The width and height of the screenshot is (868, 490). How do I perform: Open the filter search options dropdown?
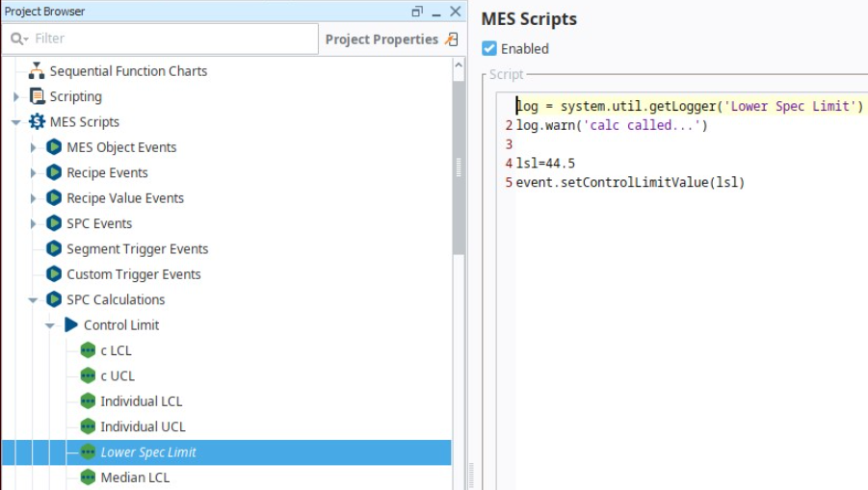click(19, 39)
